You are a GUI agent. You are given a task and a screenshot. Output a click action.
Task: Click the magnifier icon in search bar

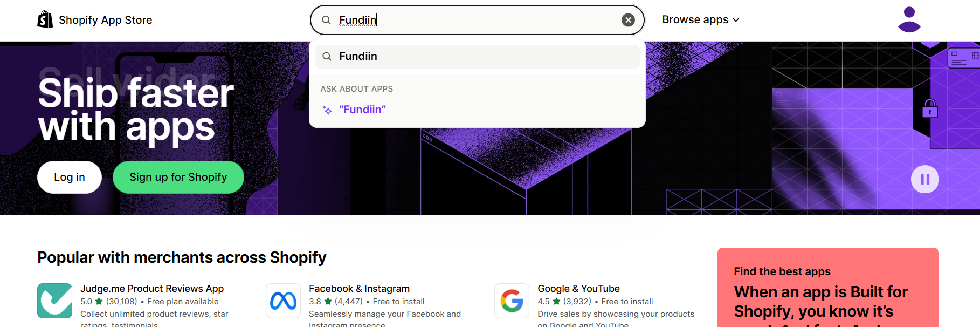coord(326,20)
